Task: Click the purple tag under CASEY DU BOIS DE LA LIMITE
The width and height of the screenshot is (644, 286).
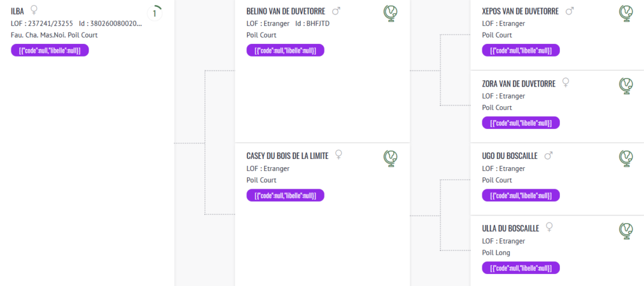Action: (286, 195)
